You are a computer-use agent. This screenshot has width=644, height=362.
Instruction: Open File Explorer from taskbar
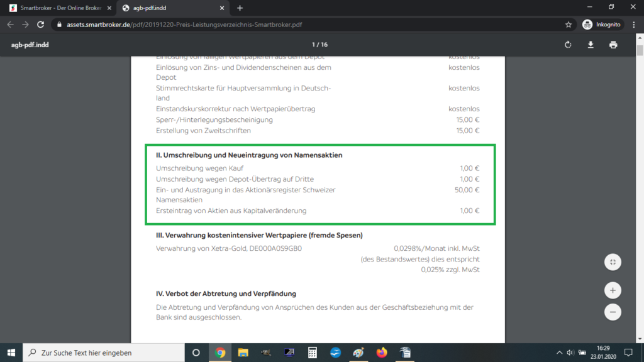coord(243,353)
